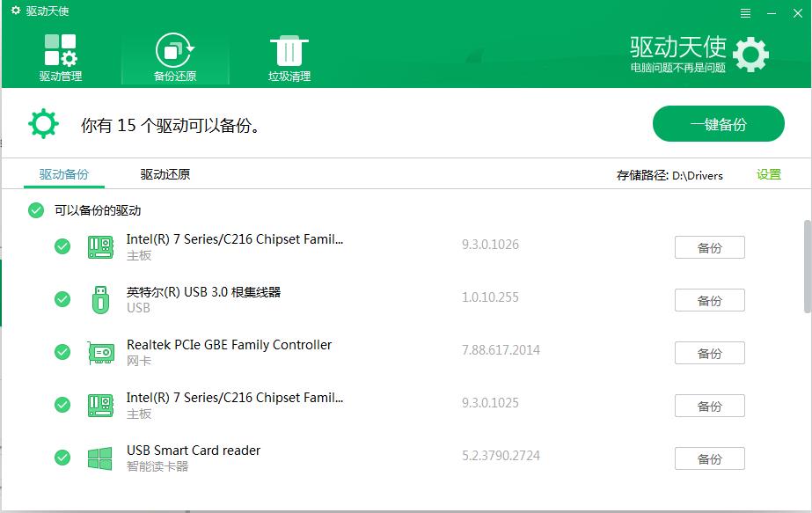This screenshot has width=812, height=513.
Task: Uncheck Intel Chipset driver version 9.3.0.1025
Action: [62, 405]
